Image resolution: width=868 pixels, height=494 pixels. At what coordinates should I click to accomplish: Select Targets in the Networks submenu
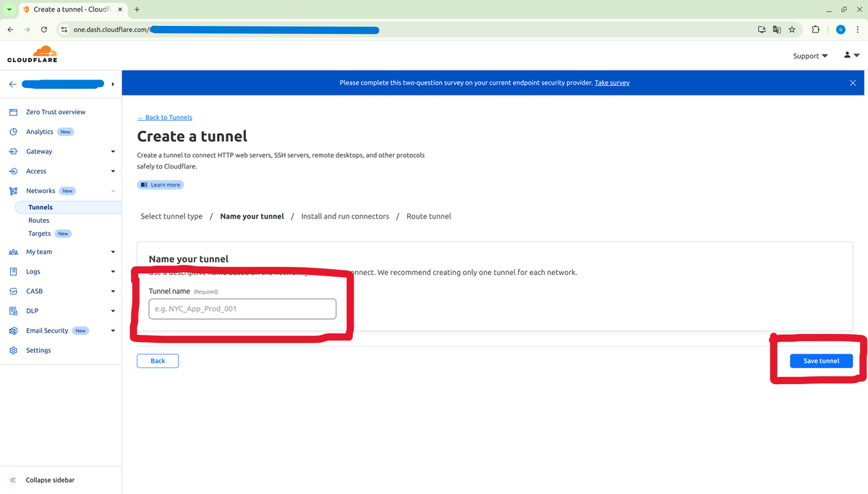pos(40,234)
